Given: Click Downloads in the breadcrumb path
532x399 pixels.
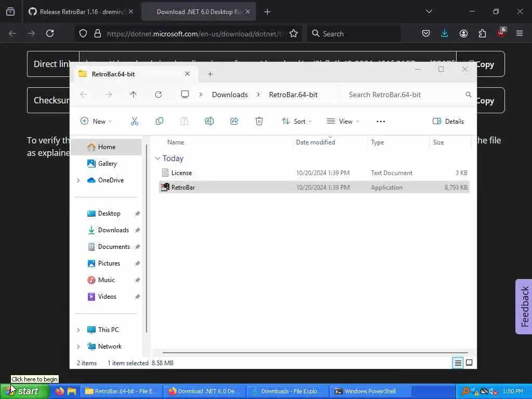Looking at the screenshot, I should 230,95.
